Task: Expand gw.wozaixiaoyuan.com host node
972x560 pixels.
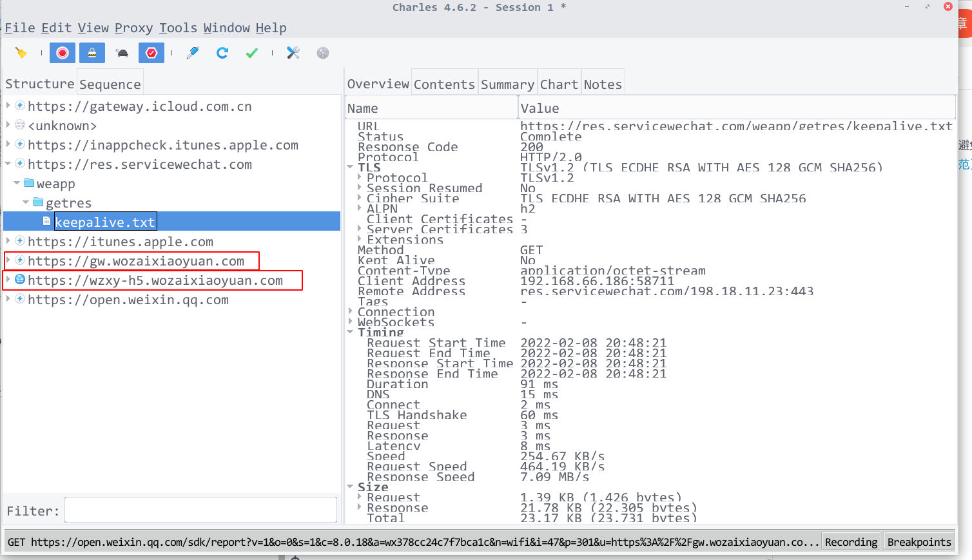Action: (x=8, y=260)
